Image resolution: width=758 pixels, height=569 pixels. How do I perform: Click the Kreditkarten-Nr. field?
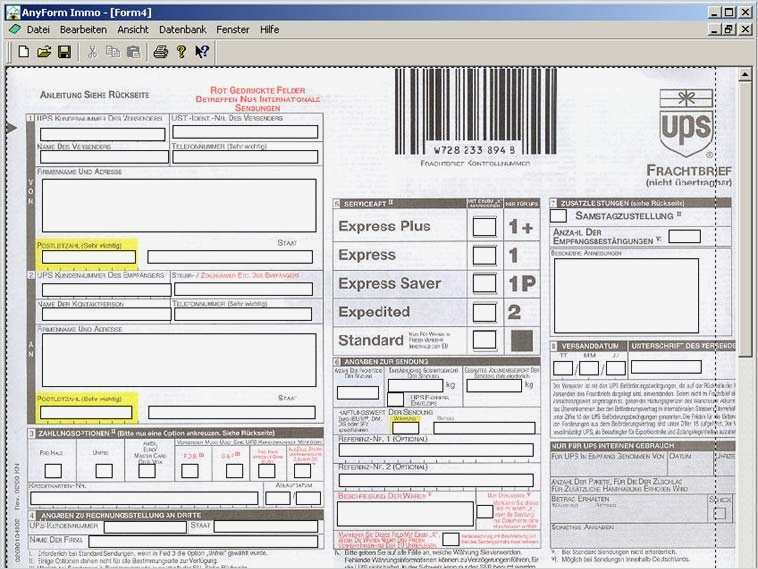pyautogui.click(x=144, y=498)
